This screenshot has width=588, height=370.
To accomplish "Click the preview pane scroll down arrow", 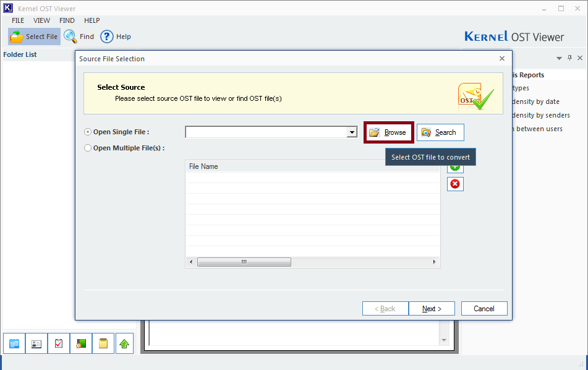I will click(x=444, y=340).
